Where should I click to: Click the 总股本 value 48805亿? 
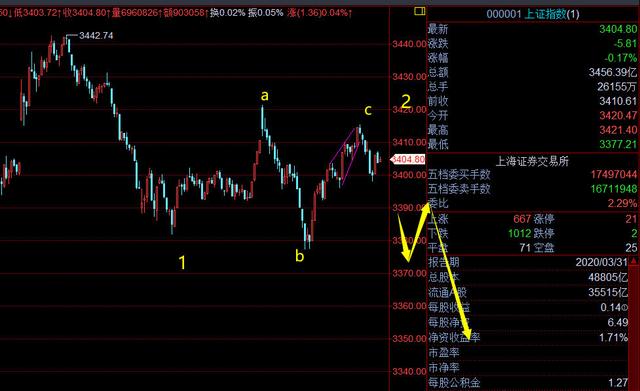[x=608, y=278]
